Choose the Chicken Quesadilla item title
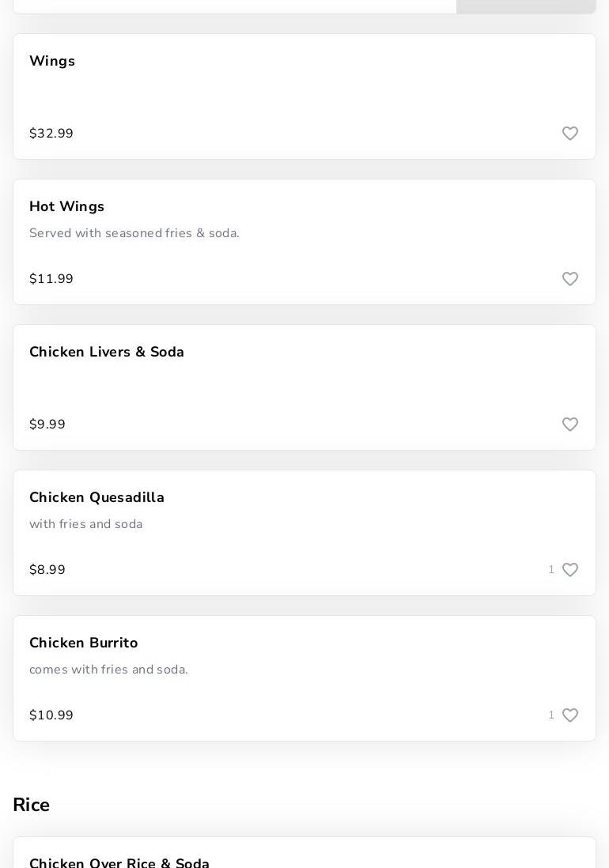 (96, 497)
